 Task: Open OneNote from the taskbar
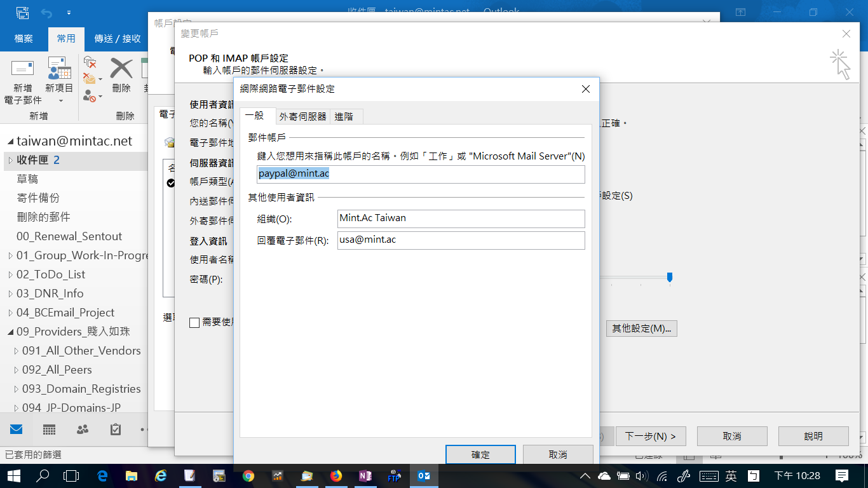tap(365, 475)
